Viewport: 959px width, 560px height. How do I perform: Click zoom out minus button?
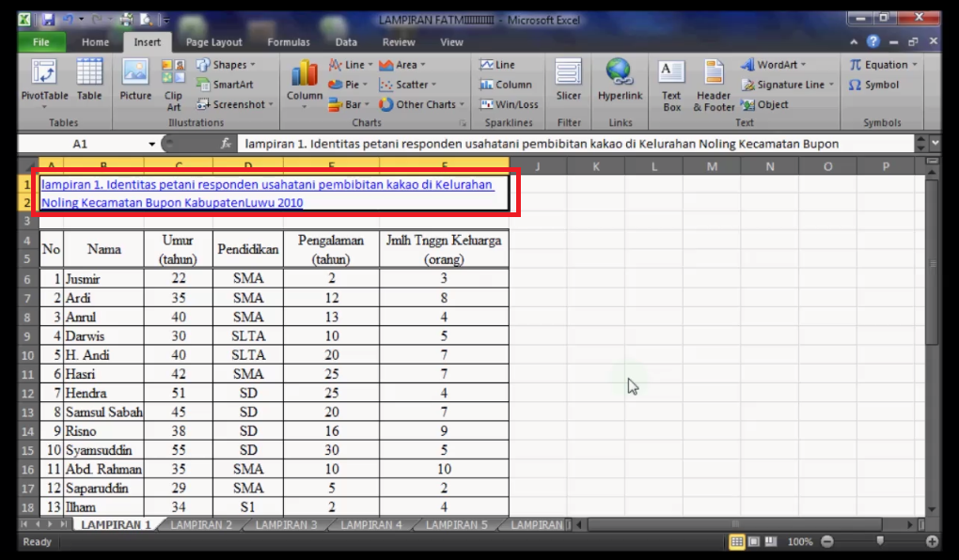point(826,541)
